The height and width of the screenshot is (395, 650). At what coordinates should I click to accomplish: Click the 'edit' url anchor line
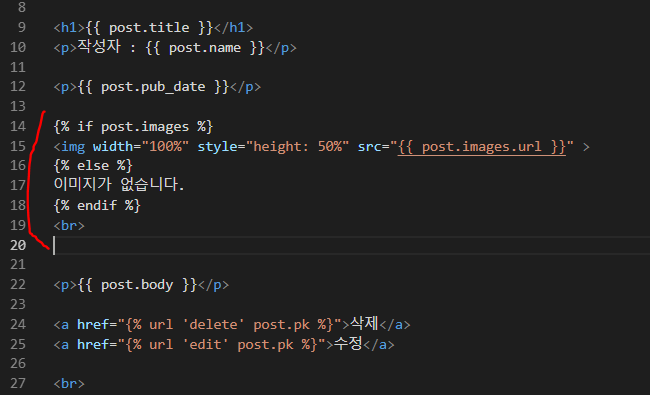(224, 344)
